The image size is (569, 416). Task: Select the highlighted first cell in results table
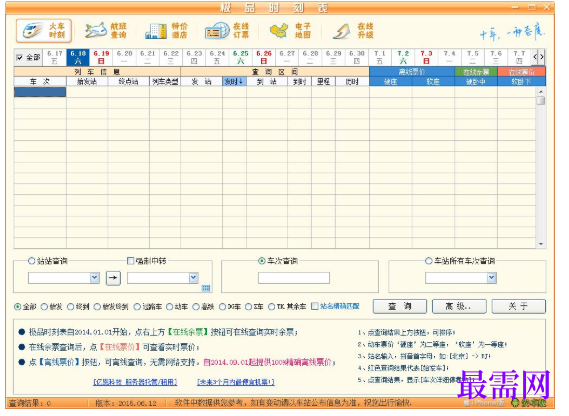pos(40,92)
